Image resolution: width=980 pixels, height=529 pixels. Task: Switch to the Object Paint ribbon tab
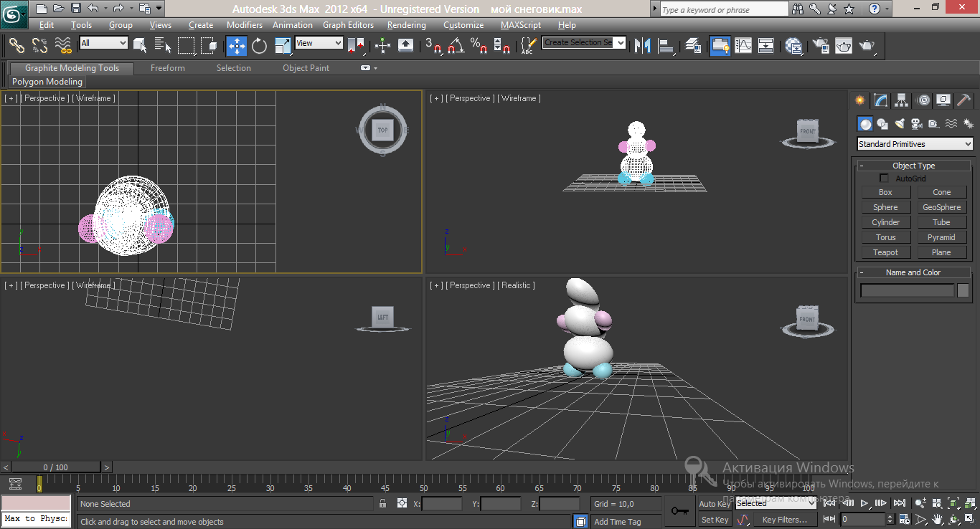point(306,68)
